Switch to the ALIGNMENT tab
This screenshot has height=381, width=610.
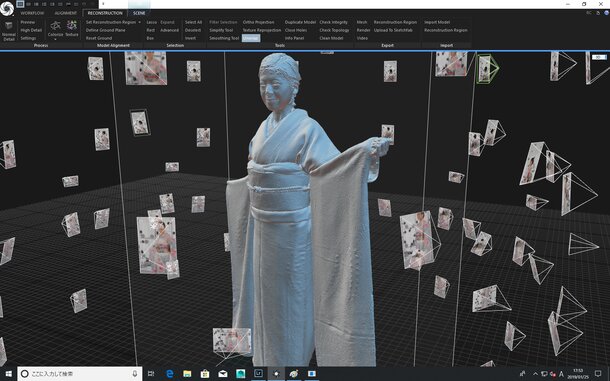(x=65, y=13)
